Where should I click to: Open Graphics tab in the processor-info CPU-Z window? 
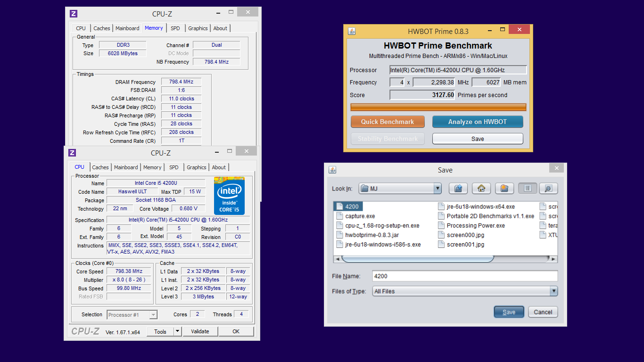tap(197, 167)
